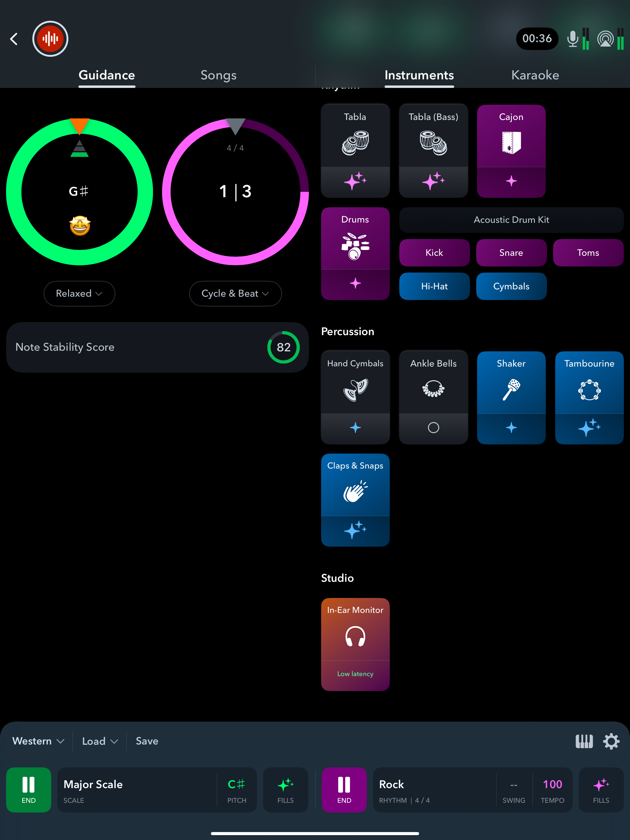The image size is (630, 840).
Task: Go back with the left arrow
Action: 14,39
